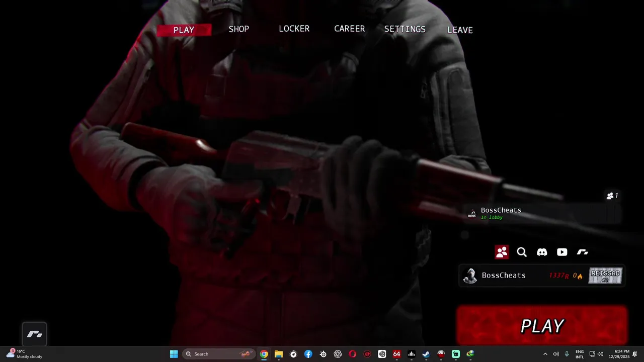
Task: Open Facebook from the taskbar
Action: pos(308,354)
